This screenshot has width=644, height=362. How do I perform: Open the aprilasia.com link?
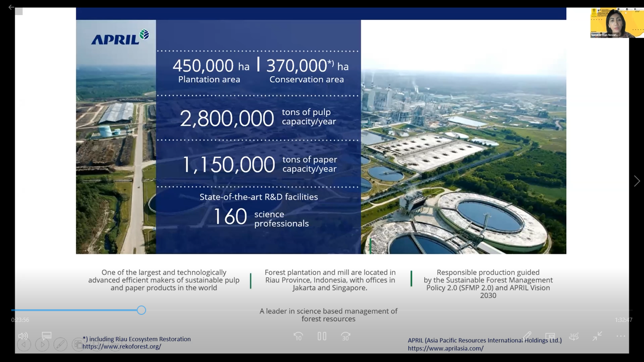[x=446, y=348]
